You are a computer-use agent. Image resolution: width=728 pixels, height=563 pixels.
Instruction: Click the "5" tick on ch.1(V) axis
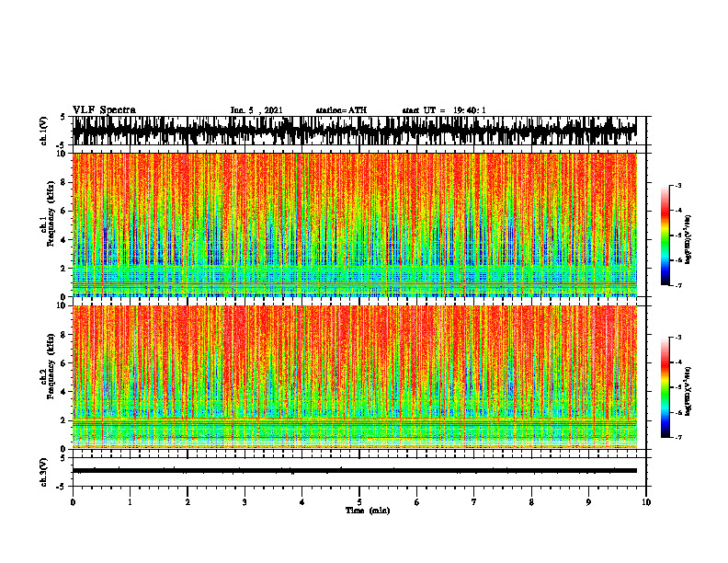pos(63,118)
